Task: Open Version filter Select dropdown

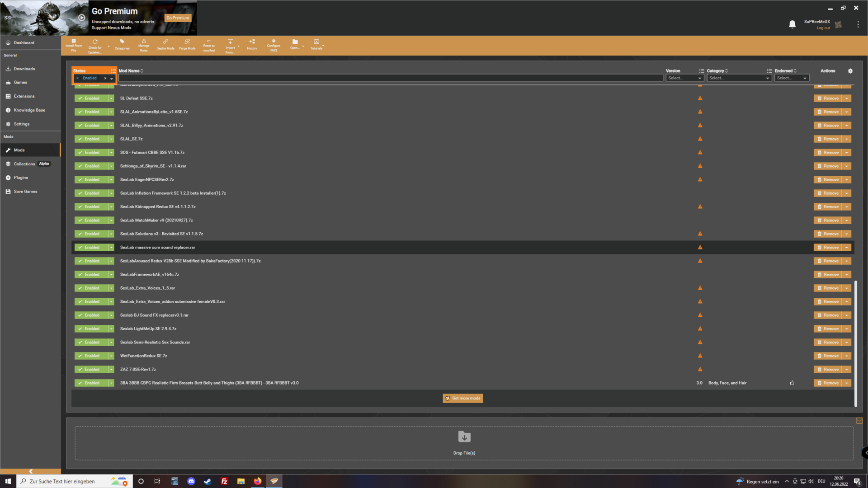Action: 684,78
